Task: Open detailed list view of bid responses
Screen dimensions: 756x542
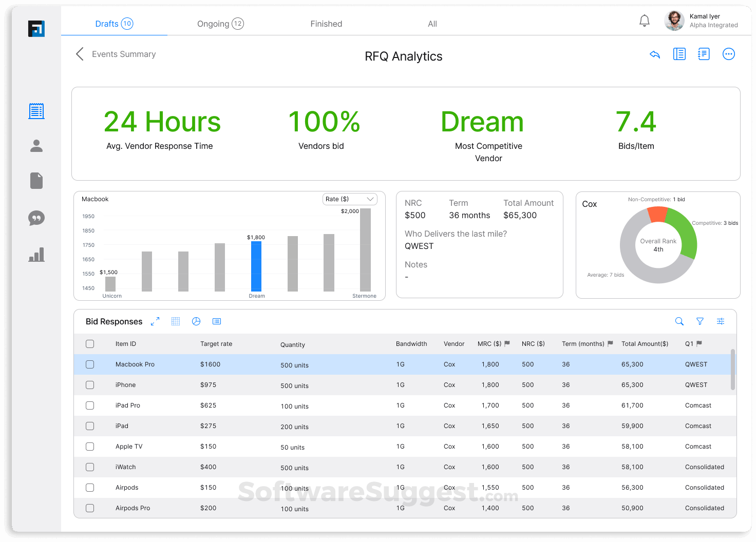Action: tap(217, 321)
